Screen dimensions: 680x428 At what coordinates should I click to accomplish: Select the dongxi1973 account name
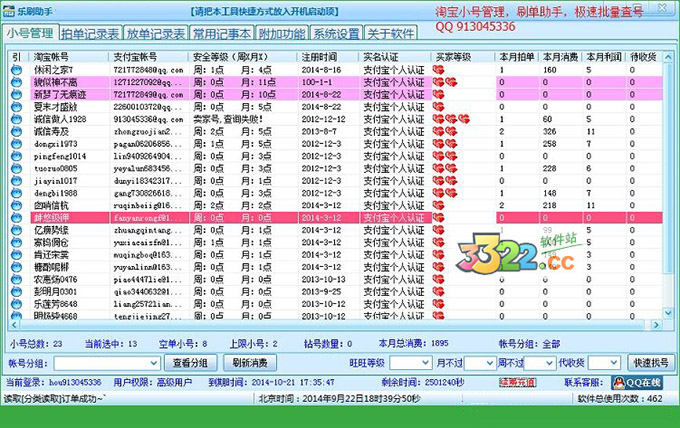tap(56, 144)
